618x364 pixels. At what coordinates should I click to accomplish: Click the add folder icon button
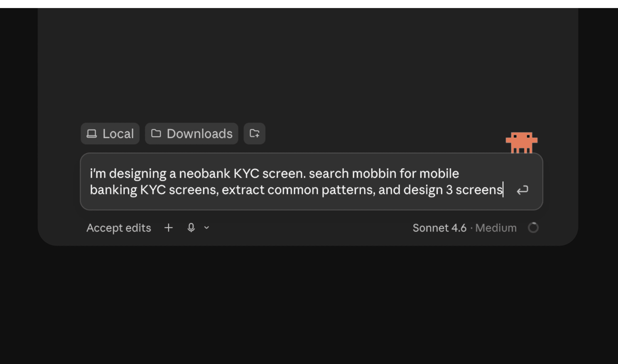click(254, 133)
